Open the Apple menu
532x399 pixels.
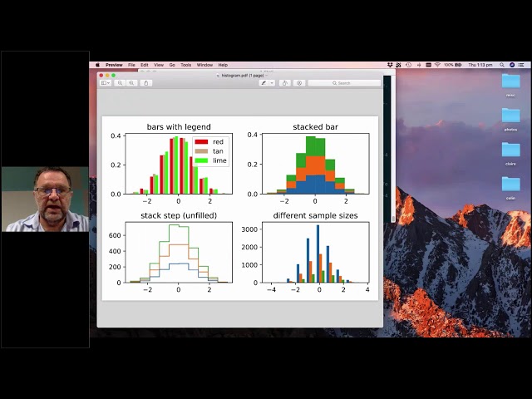click(x=98, y=65)
